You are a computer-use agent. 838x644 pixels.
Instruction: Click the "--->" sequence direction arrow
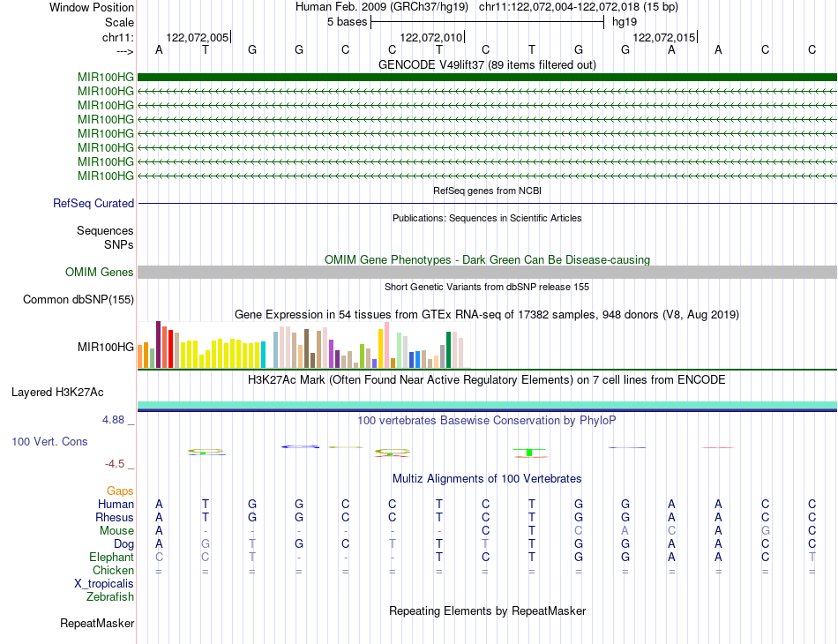point(124,51)
